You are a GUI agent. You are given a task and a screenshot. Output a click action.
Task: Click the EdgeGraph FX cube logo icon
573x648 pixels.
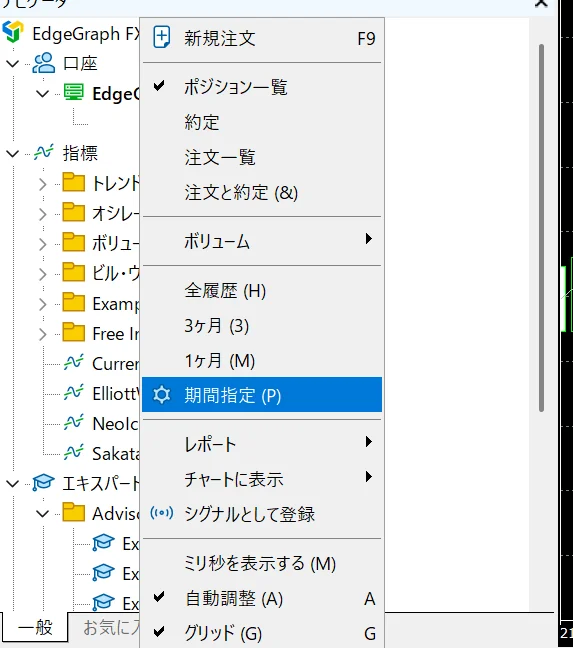pos(13,32)
